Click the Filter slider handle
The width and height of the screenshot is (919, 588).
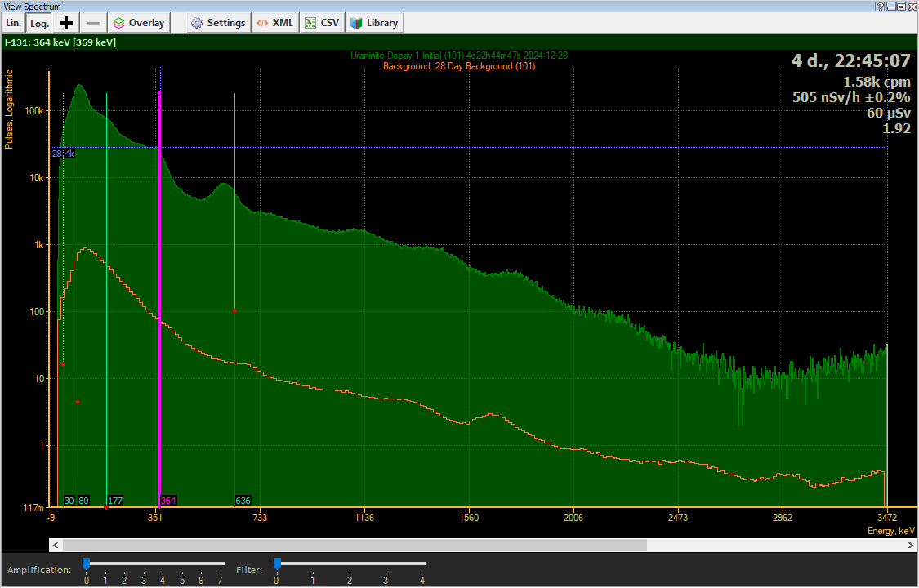(x=277, y=563)
